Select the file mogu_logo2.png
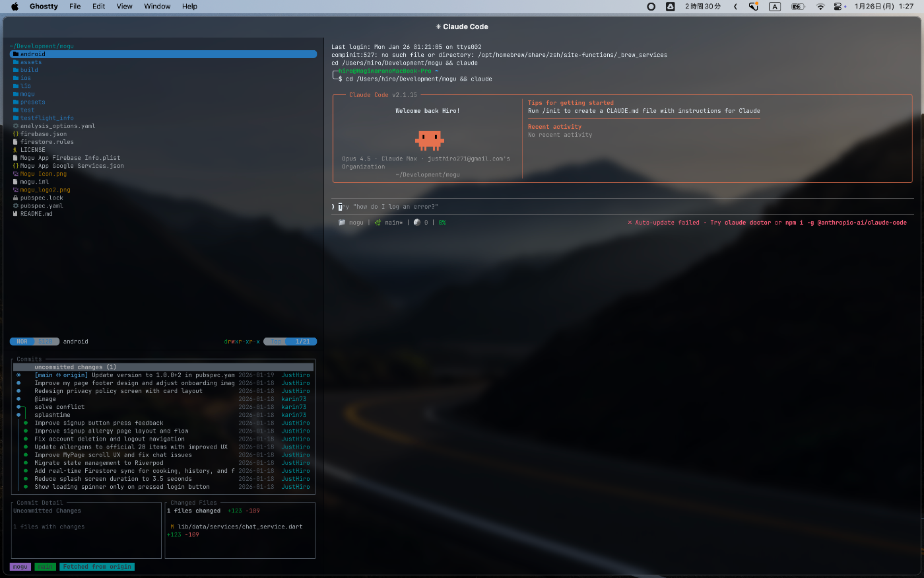This screenshot has height=578, width=924. [x=45, y=190]
